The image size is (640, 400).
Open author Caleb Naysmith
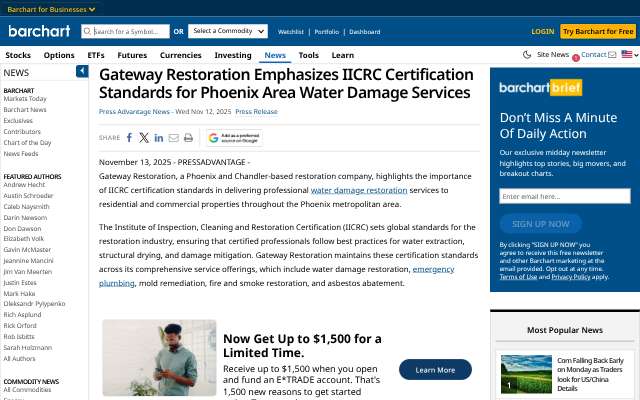[x=26, y=207]
